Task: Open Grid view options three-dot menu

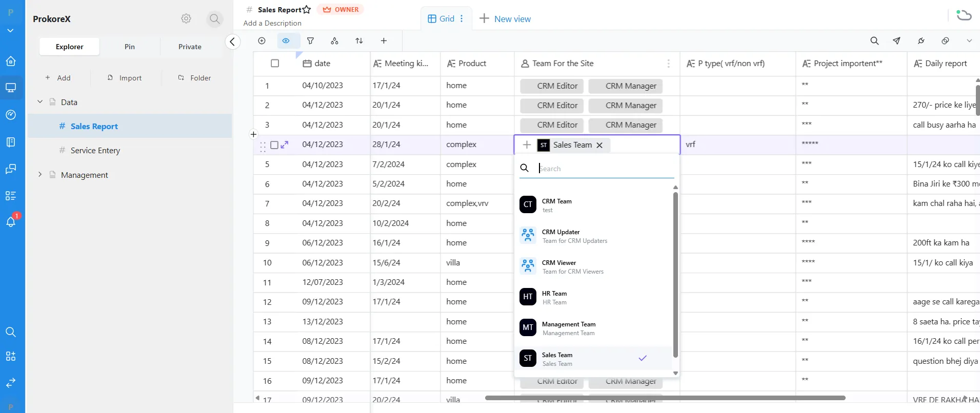Action: coord(462,18)
